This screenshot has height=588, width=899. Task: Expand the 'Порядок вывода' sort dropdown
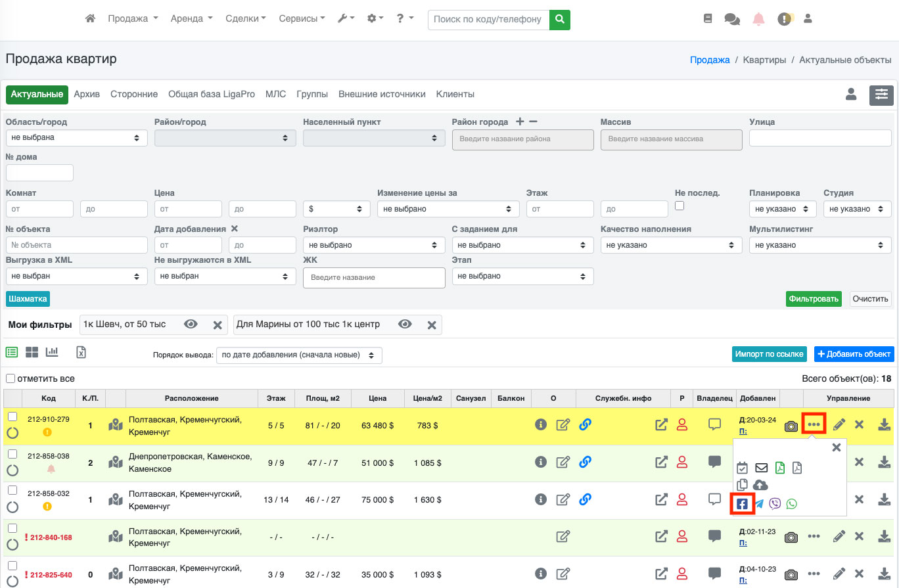point(299,355)
